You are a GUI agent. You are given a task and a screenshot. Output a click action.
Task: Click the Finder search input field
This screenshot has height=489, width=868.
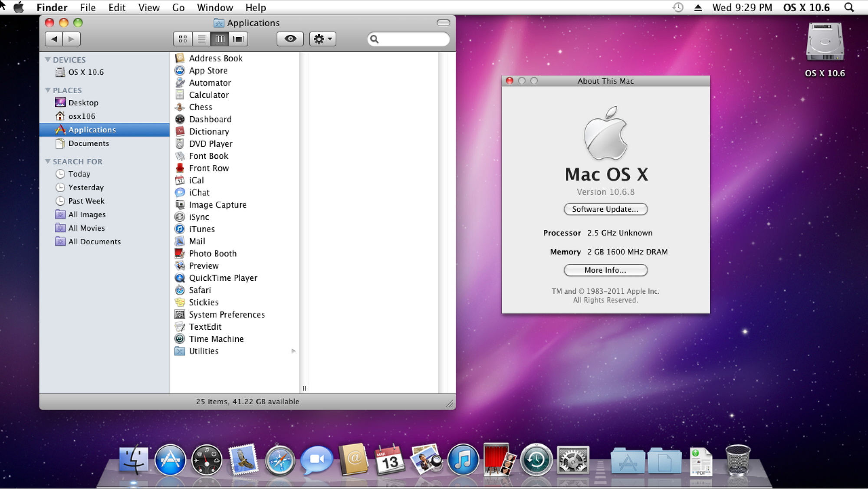pyautogui.click(x=408, y=39)
